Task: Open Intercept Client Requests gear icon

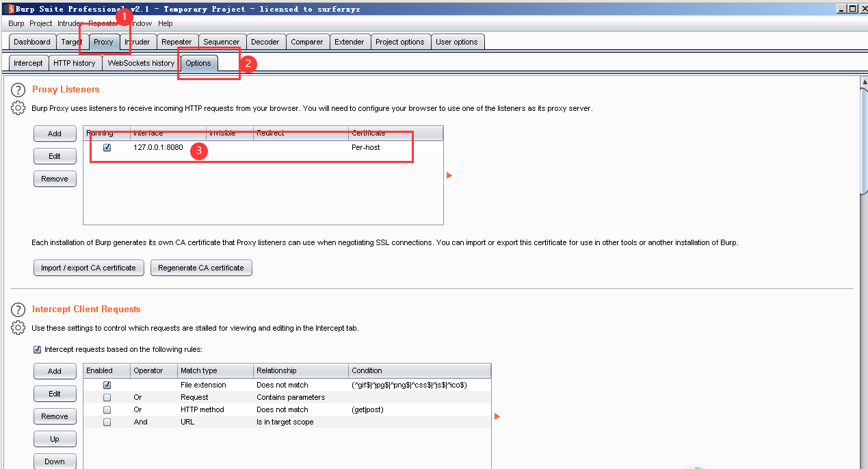Action: [x=18, y=328]
